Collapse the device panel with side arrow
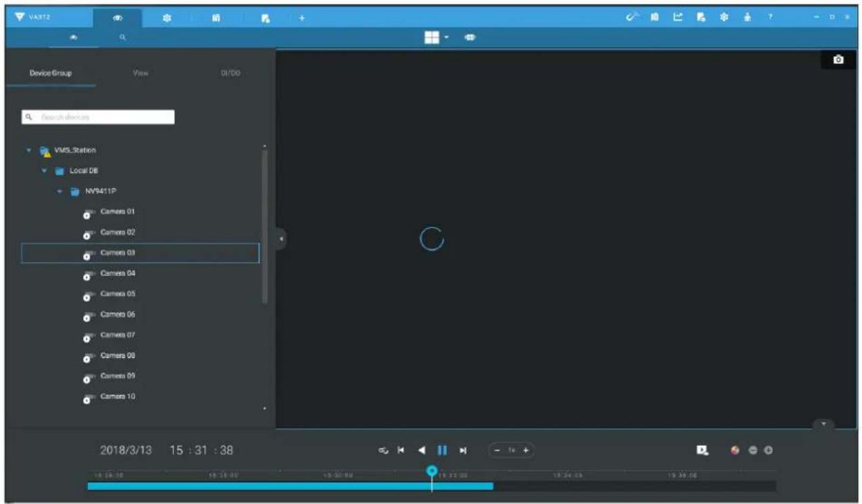This screenshot has width=862, height=504. click(281, 239)
